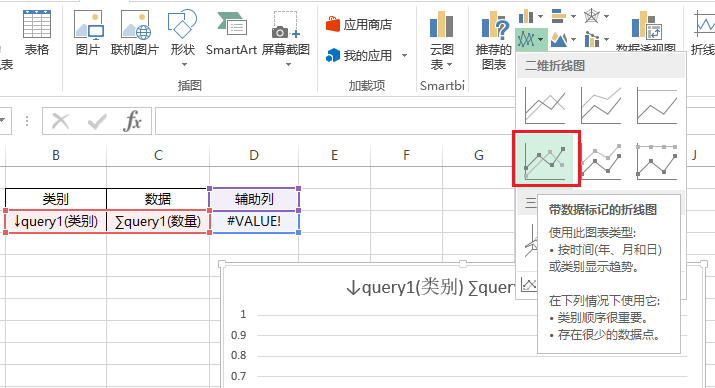Click the 推荐的图表 recommended charts icon

tap(493, 40)
